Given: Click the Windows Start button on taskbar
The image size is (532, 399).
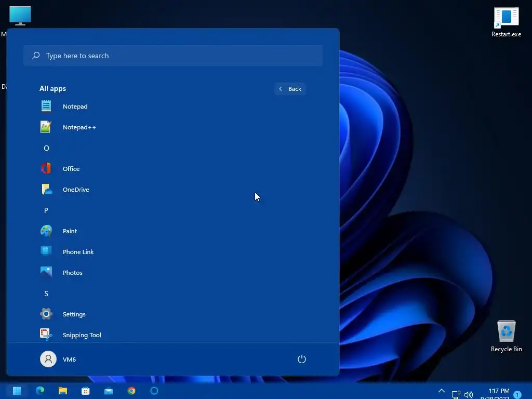Looking at the screenshot, I should pyautogui.click(x=17, y=391).
